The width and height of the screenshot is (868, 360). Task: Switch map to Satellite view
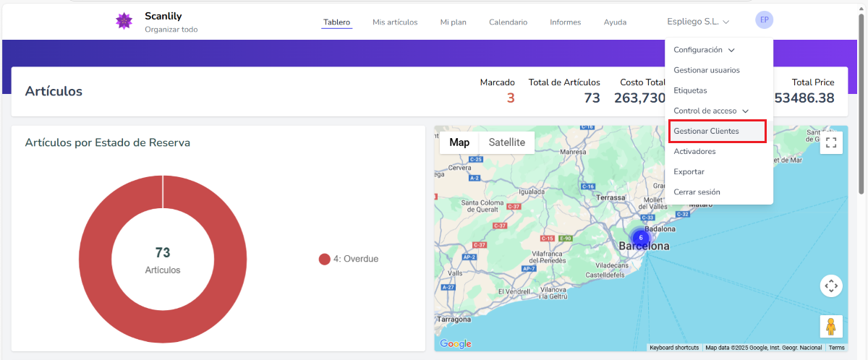[506, 142]
